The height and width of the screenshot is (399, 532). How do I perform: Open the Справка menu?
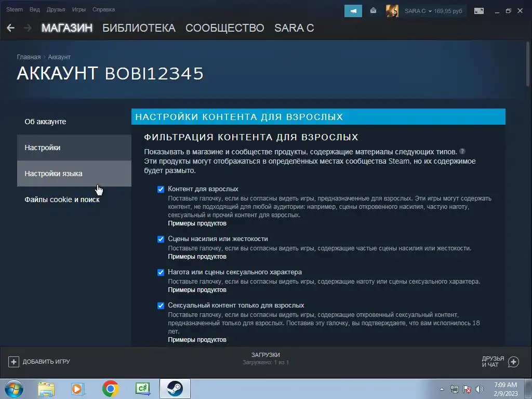tap(103, 9)
